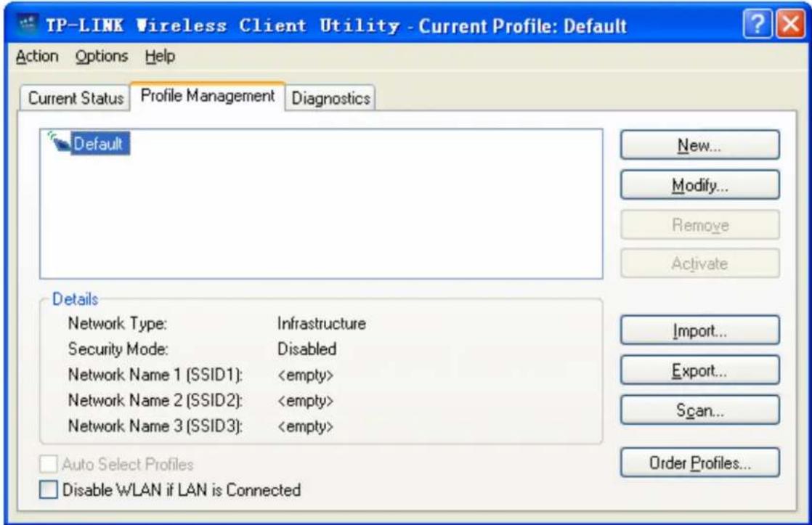Click the title bar Help question mark button
Screen dimensions: 812x525
(x=757, y=24)
